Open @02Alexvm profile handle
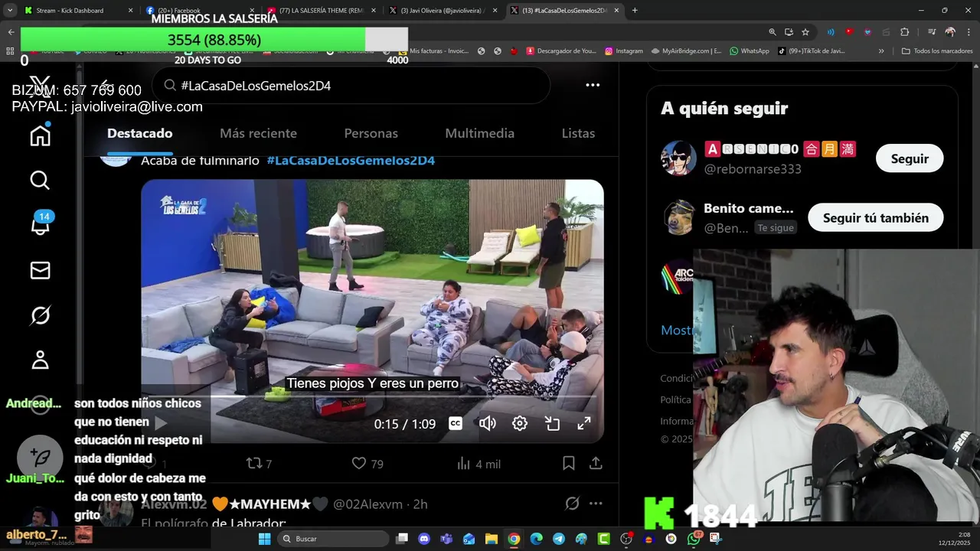Viewport: 980px width, 551px height. pos(367,504)
